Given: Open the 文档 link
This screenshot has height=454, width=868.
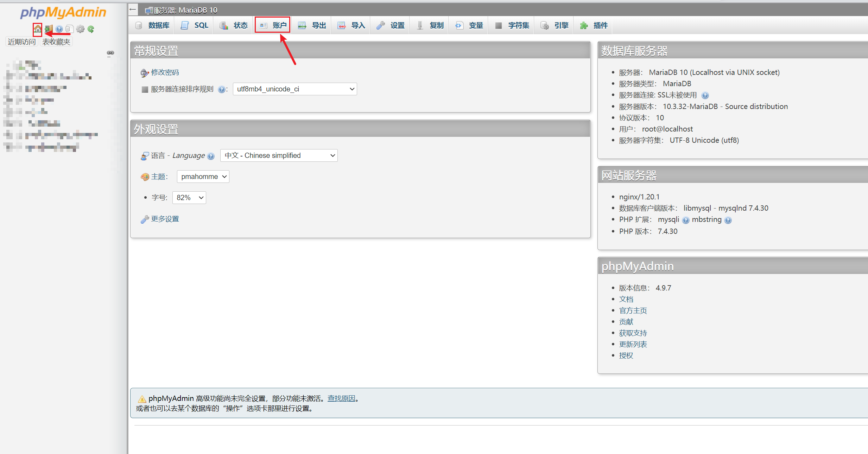Looking at the screenshot, I should pos(626,299).
